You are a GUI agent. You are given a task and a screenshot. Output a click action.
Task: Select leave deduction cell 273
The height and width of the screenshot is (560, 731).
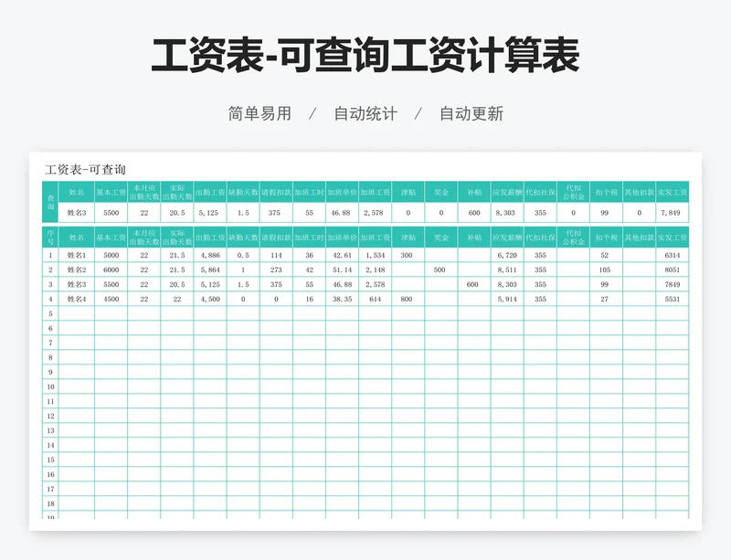coord(276,269)
